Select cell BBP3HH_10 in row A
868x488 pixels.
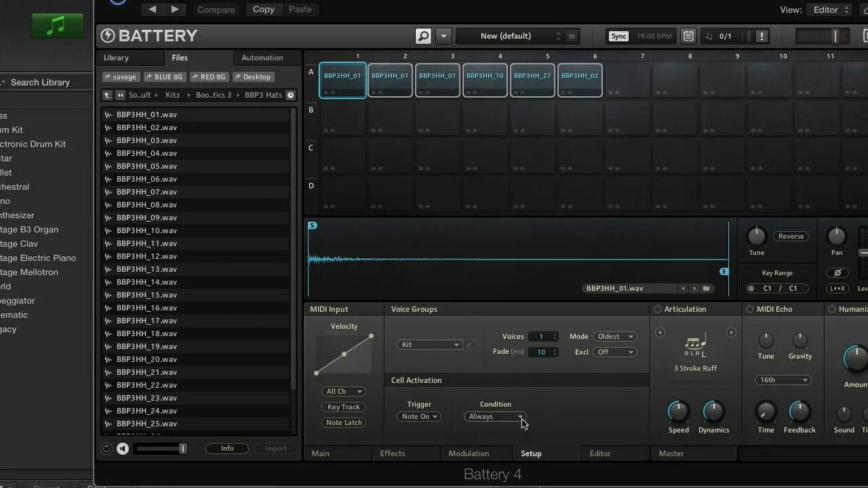click(485, 80)
